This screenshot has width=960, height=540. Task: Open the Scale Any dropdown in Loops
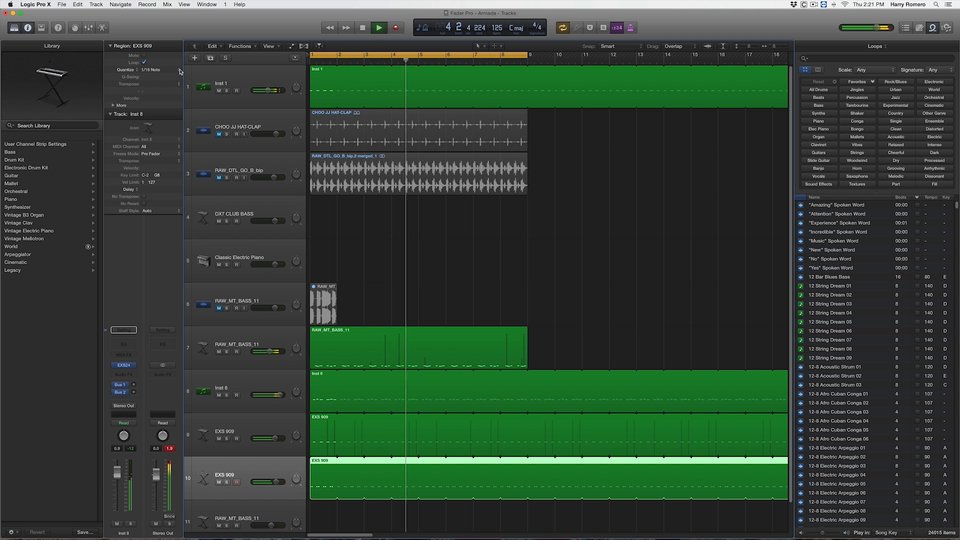pyautogui.click(x=875, y=70)
